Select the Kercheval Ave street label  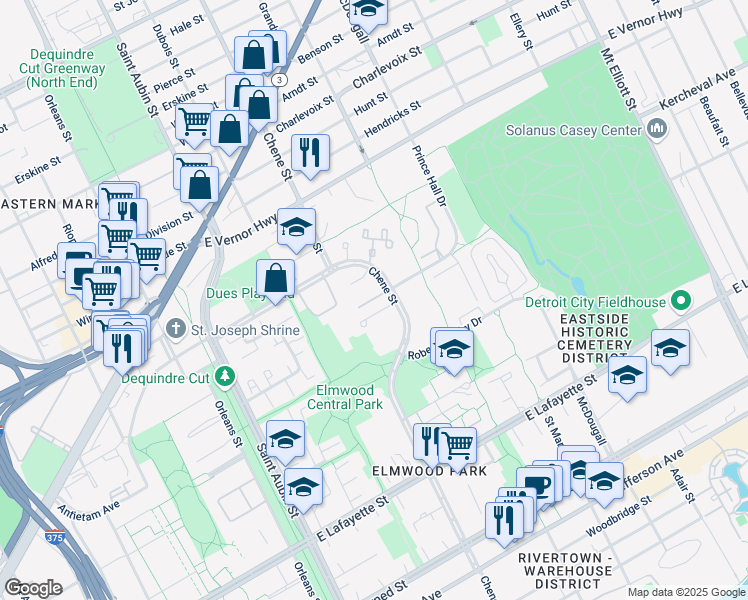point(697,88)
